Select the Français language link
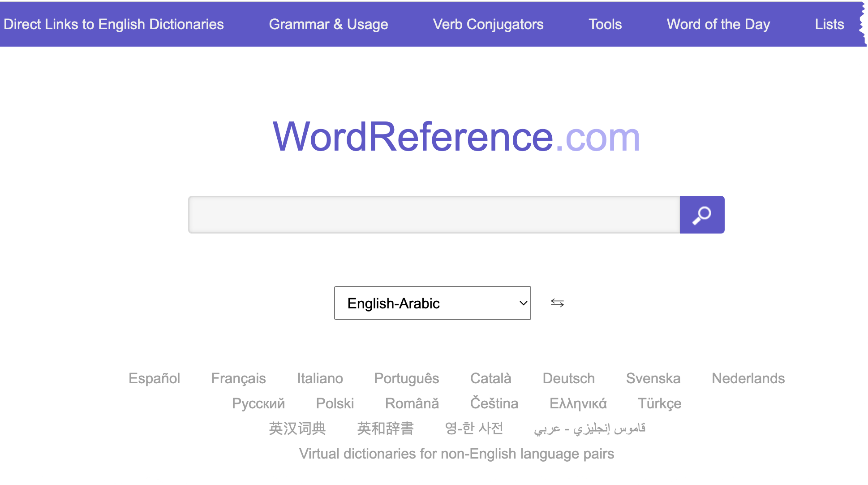868x485 pixels. click(238, 378)
